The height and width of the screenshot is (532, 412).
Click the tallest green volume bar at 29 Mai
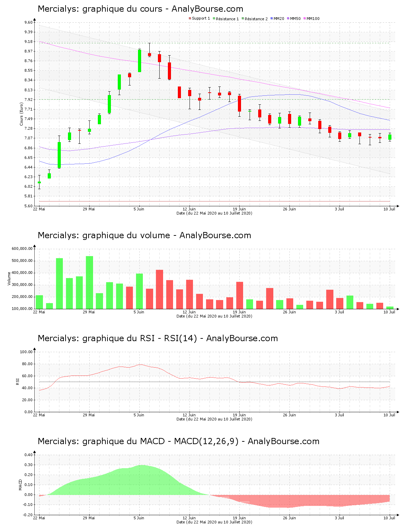[89, 282]
